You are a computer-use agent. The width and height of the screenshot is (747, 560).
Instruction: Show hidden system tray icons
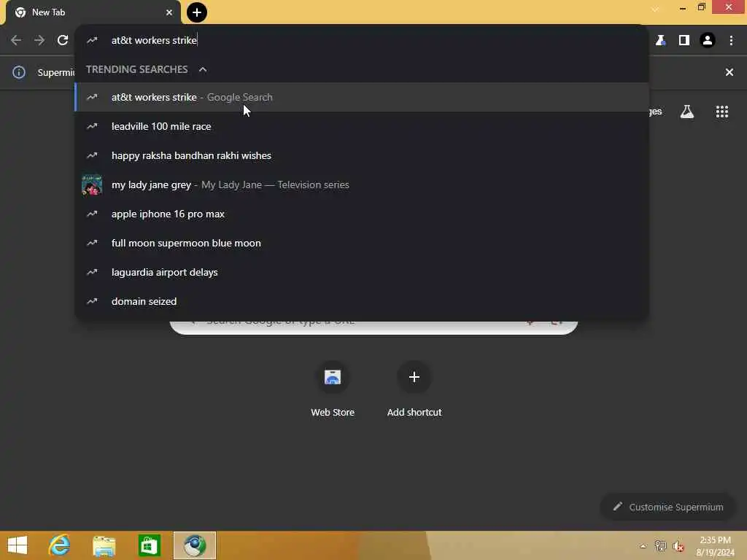coord(643,546)
